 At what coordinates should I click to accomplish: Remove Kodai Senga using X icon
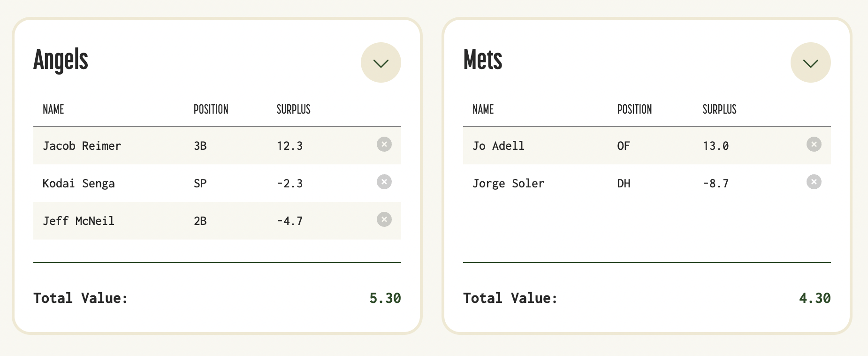pos(384,182)
